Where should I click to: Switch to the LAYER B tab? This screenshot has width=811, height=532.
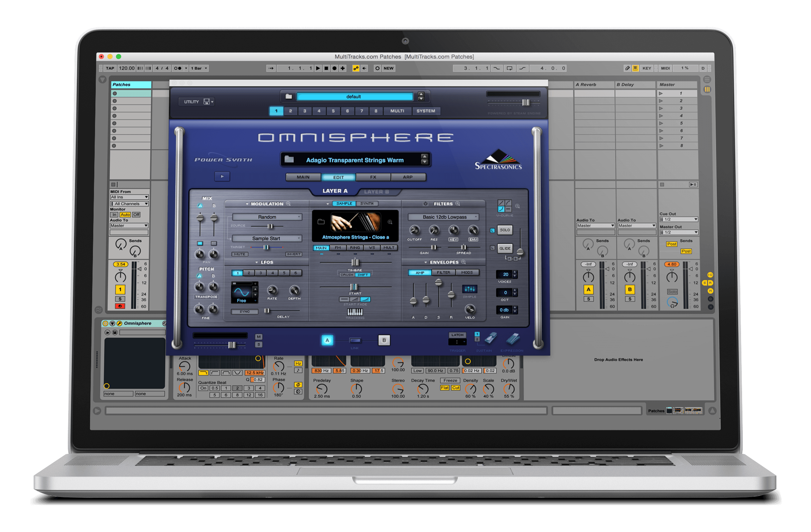[377, 191]
